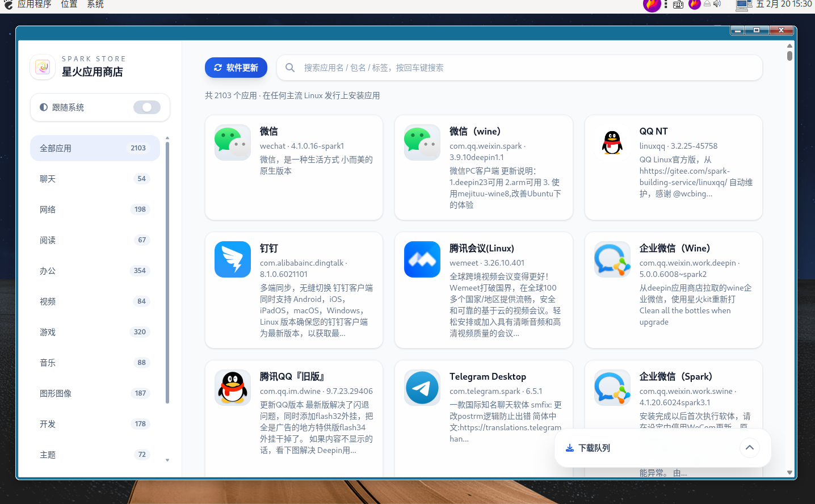
Task: Open the 应用程序 menu in the top panel
Action: point(34,4)
